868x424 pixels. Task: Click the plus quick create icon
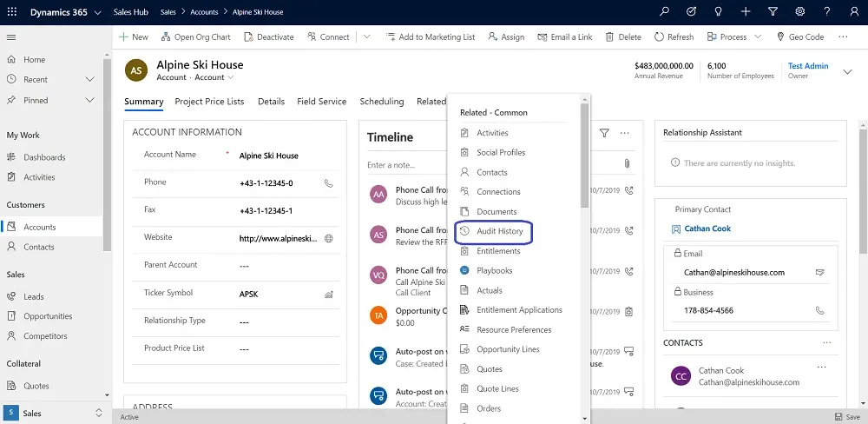[x=745, y=11]
